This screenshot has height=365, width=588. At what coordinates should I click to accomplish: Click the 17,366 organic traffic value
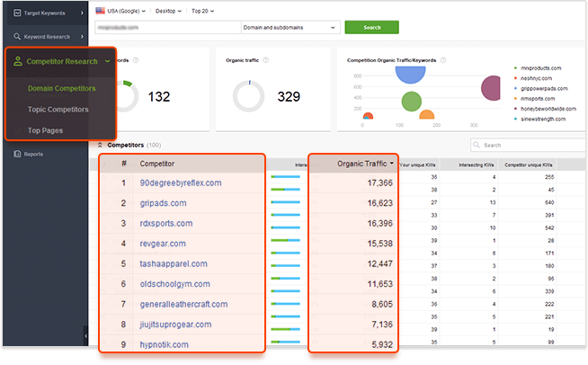pyautogui.click(x=380, y=182)
